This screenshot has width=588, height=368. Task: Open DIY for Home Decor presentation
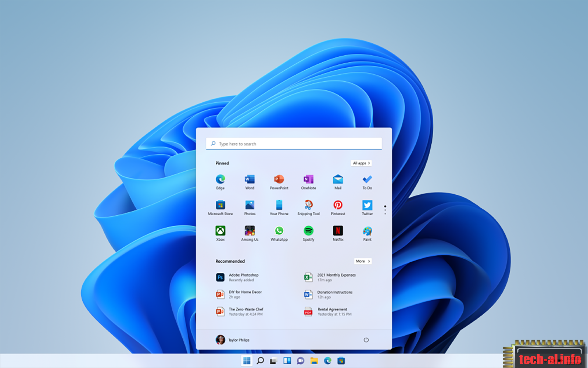[x=239, y=294]
